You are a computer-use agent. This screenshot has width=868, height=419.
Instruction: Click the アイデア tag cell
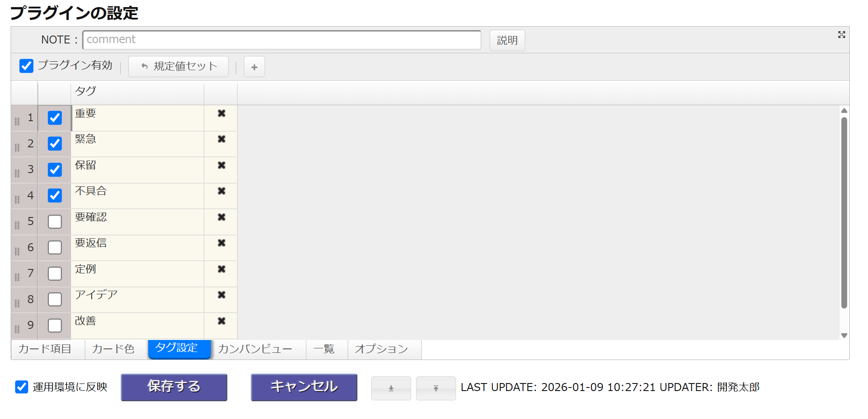[138, 300]
